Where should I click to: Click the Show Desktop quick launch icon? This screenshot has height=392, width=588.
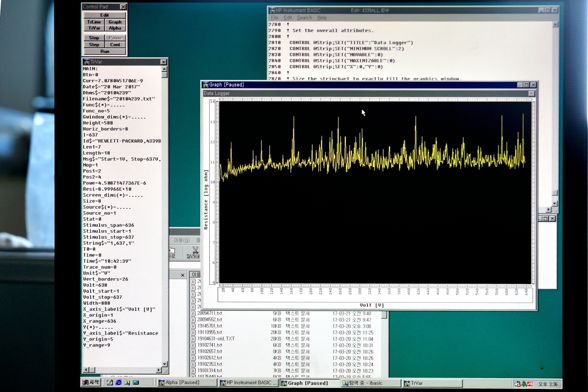pyautogui.click(x=110, y=383)
